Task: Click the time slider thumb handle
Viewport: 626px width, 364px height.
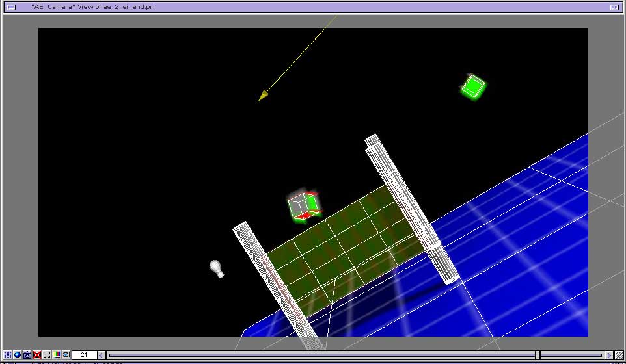Action: click(538, 355)
